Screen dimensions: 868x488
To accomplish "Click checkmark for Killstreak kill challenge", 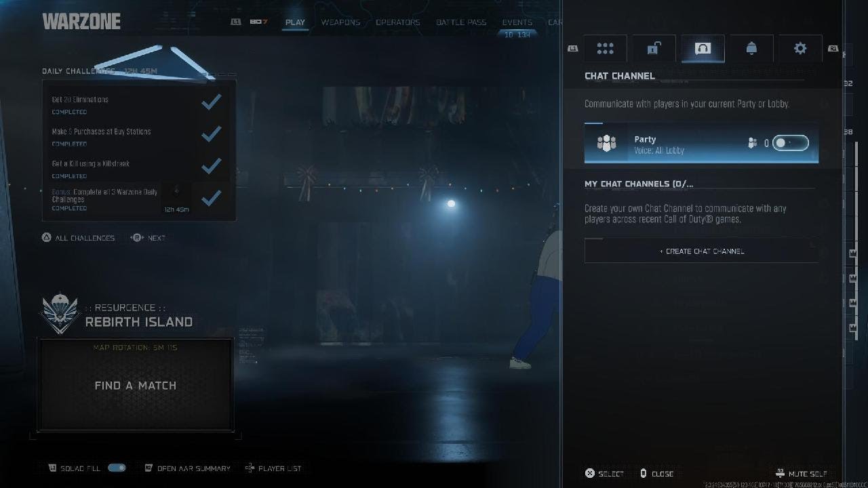I will (x=212, y=166).
